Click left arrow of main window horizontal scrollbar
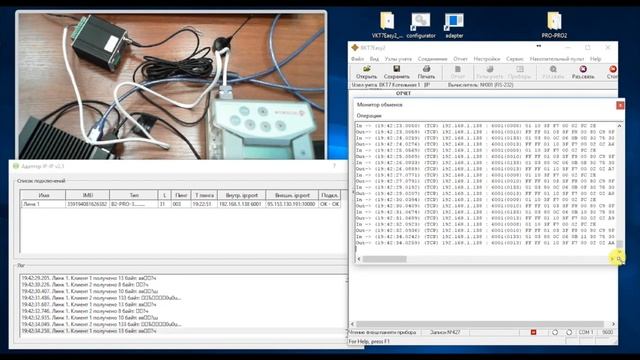 tap(352, 324)
